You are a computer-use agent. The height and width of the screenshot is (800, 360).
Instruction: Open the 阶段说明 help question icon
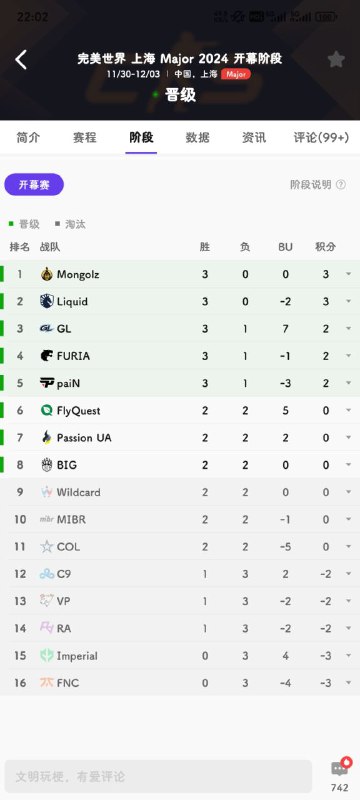341,185
